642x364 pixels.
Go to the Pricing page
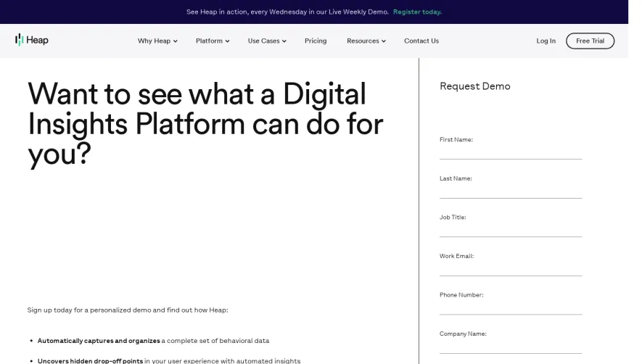[316, 41]
